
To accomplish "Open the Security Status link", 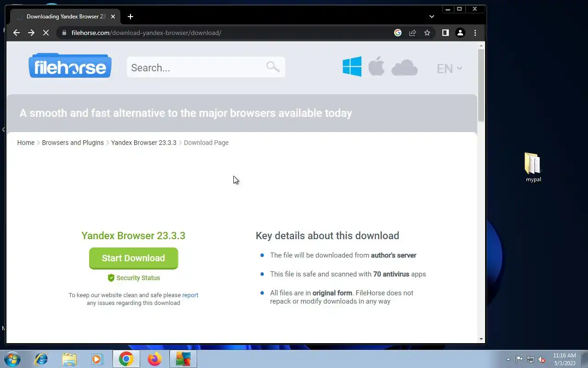I will point(138,278).
